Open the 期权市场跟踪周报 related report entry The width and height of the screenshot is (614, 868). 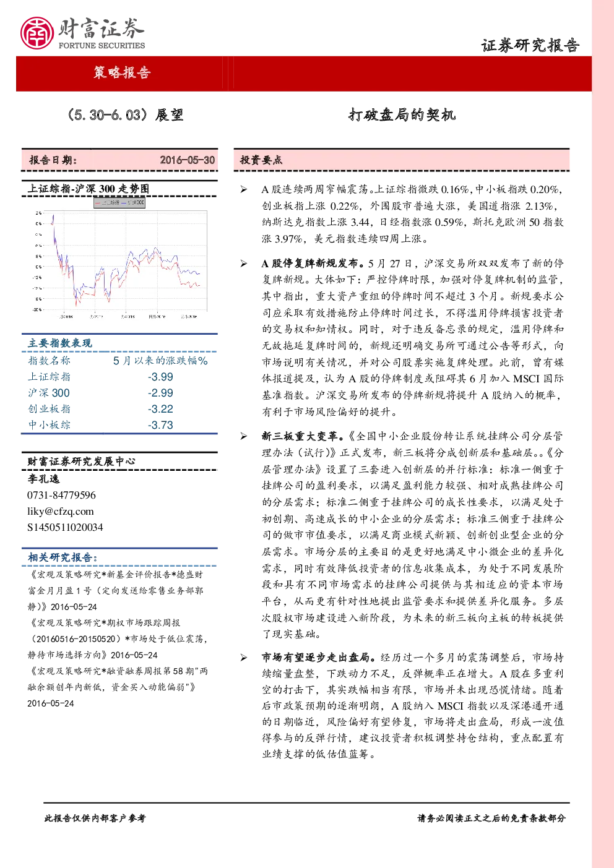(118, 638)
